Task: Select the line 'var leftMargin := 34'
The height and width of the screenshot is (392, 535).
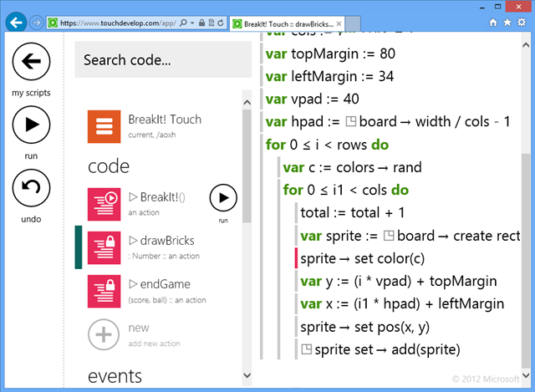Action: click(329, 76)
